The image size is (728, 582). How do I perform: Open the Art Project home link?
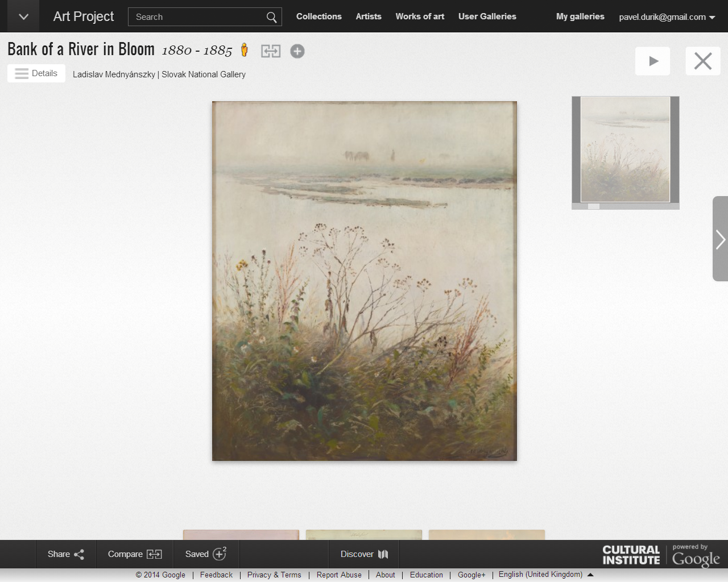pos(84,16)
